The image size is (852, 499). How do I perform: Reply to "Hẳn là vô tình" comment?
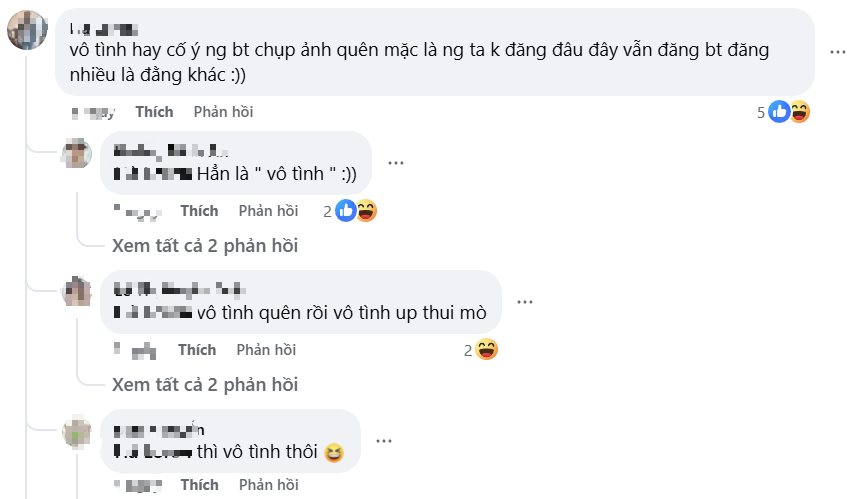click(268, 211)
